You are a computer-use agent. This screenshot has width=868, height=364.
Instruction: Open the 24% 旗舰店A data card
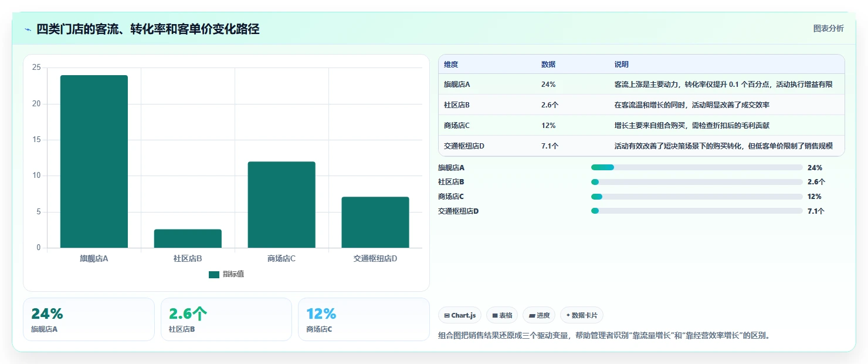tap(89, 319)
